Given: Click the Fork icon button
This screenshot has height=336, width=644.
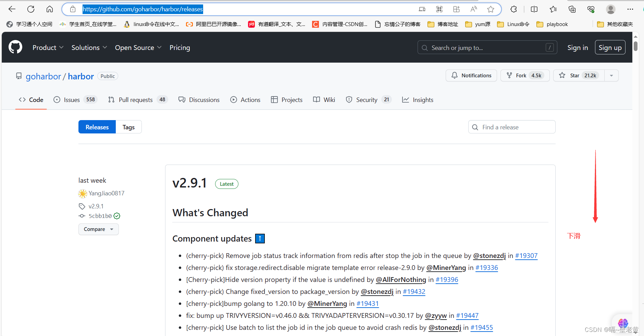Looking at the screenshot, I should pyautogui.click(x=525, y=75).
